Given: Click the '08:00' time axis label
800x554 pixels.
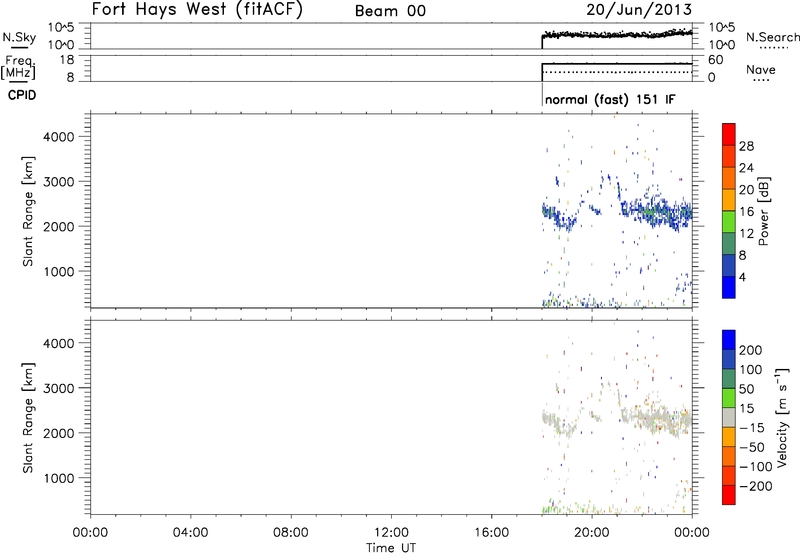Looking at the screenshot, I should (x=290, y=533).
